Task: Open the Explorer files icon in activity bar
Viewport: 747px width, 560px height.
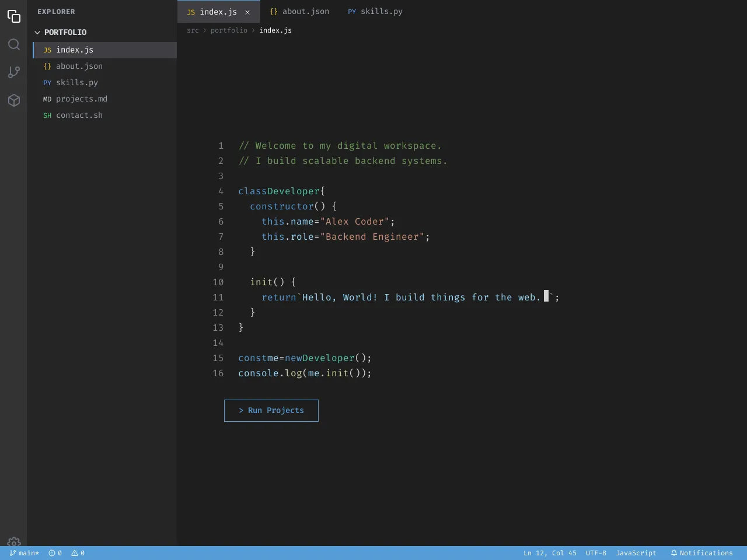Action: click(14, 16)
